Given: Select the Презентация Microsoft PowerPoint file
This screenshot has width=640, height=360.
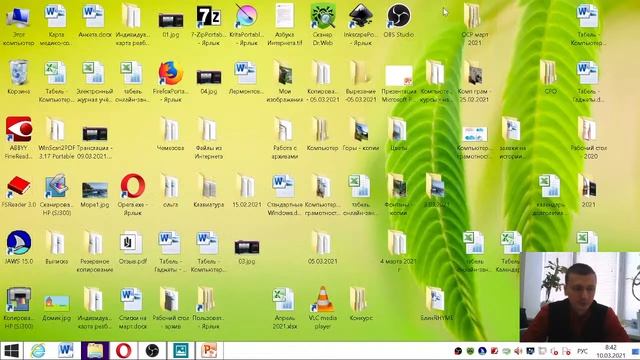Looking at the screenshot, I should click(x=399, y=76).
